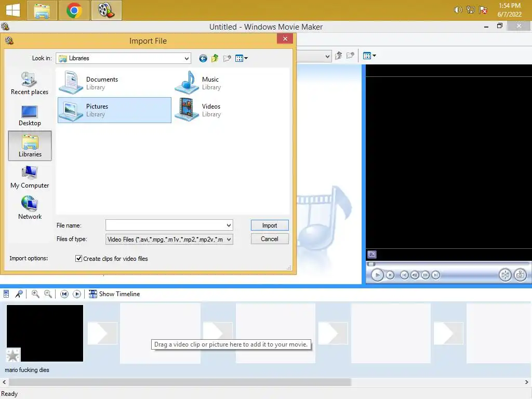Click Movie Maker taskbar icon
The width and height of the screenshot is (532, 399).
(106, 10)
